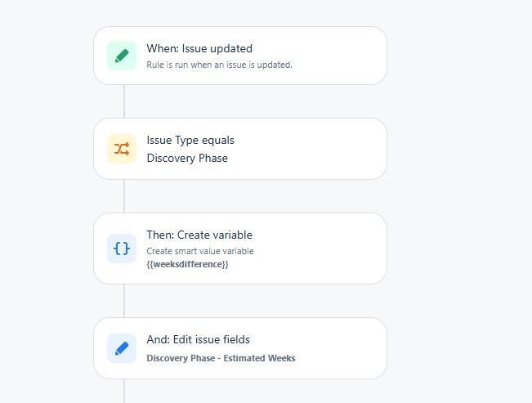The height and width of the screenshot is (403, 532).
Task: Click connector line between trigger and condition
Action: pos(124,101)
